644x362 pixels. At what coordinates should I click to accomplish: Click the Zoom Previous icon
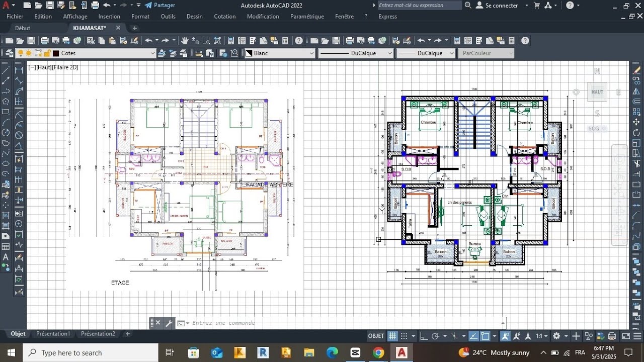(x=218, y=41)
